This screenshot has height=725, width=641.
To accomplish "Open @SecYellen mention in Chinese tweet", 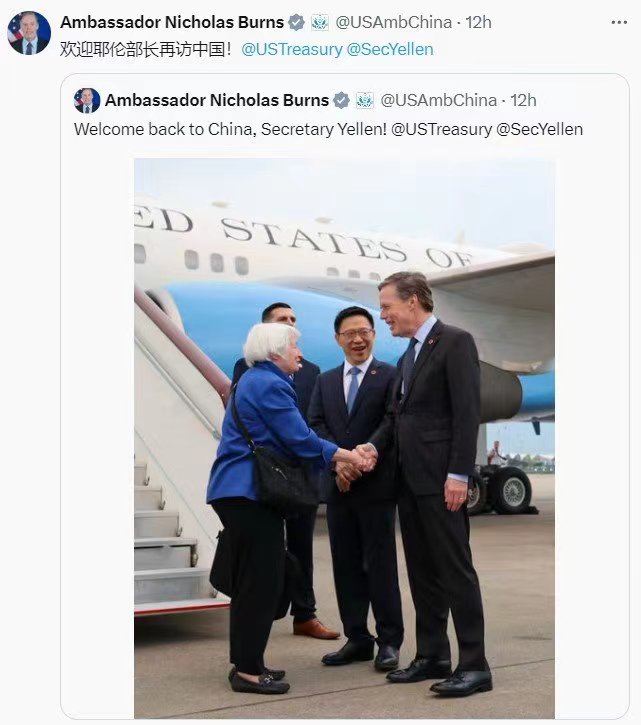I will [x=390, y=49].
